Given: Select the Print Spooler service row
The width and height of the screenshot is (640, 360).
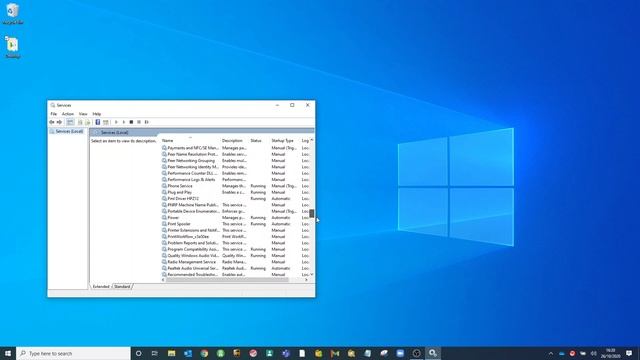Looking at the screenshot, I should 236,224.
